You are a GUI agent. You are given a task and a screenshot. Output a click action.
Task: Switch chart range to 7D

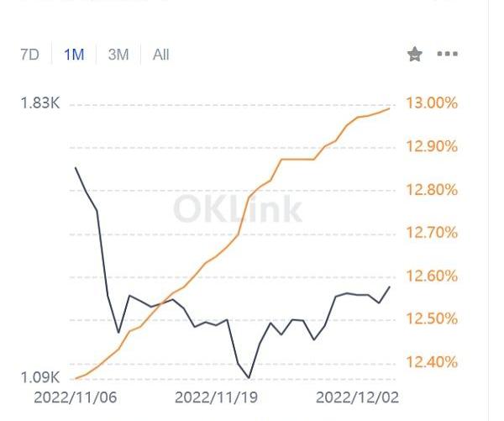point(29,55)
